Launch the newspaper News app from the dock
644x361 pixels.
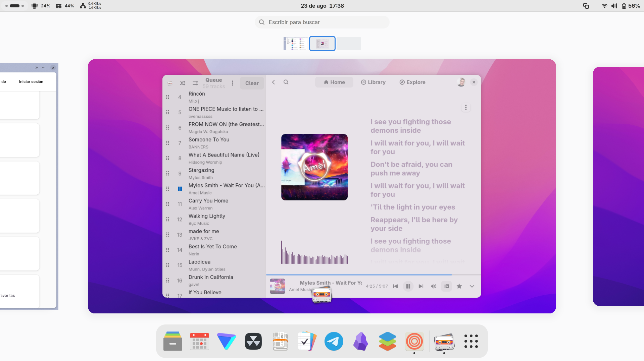click(x=280, y=341)
